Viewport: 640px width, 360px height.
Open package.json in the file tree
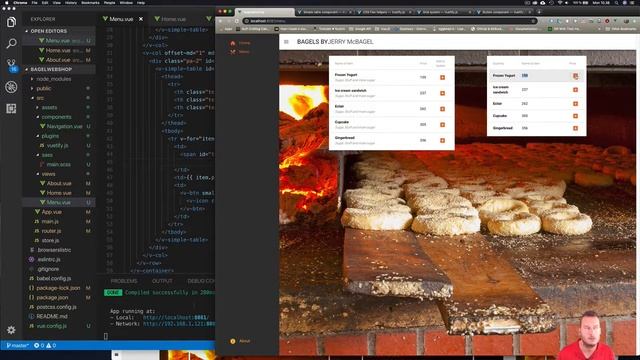click(52, 298)
